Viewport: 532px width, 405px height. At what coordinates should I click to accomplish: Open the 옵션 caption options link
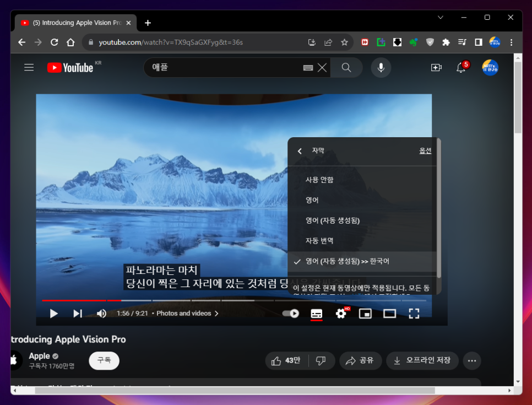[425, 151]
